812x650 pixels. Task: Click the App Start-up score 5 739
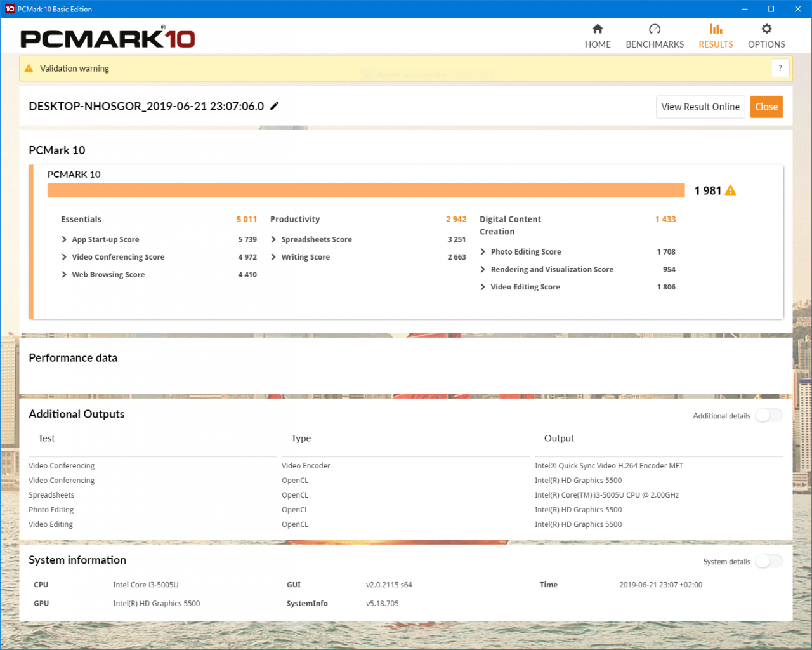(x=247, y=239)
